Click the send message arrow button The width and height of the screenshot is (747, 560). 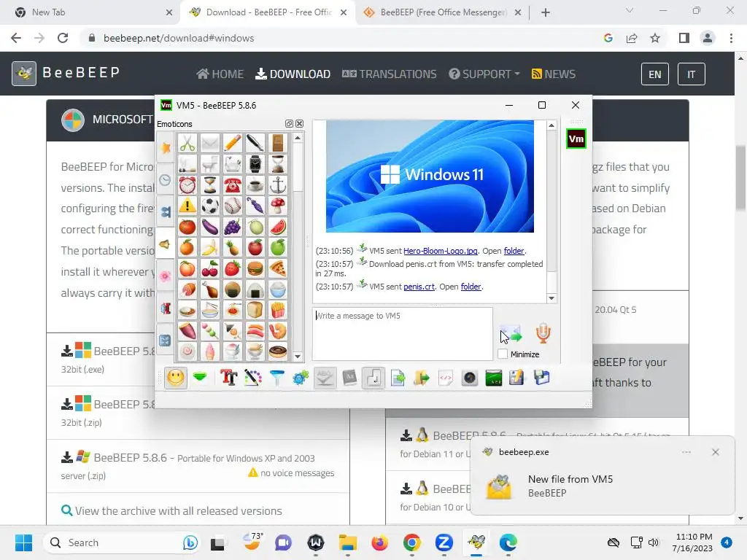click(x=511, y=334)
